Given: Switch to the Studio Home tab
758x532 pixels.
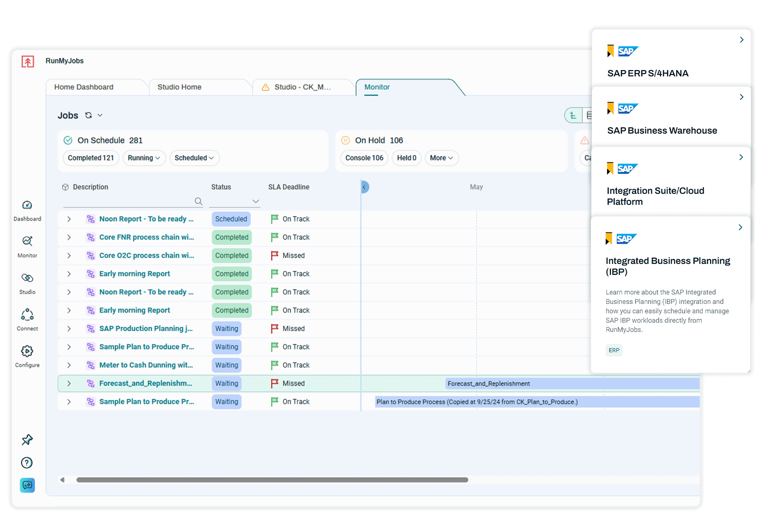Looking at the screenshot, I should coord(179,87).
